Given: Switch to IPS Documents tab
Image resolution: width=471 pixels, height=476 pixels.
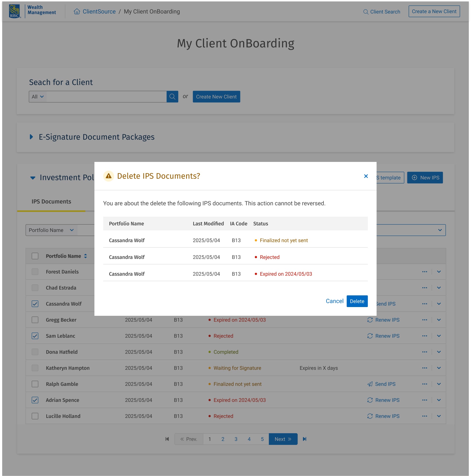Looking at the screenshot, I should coord(51,202).
